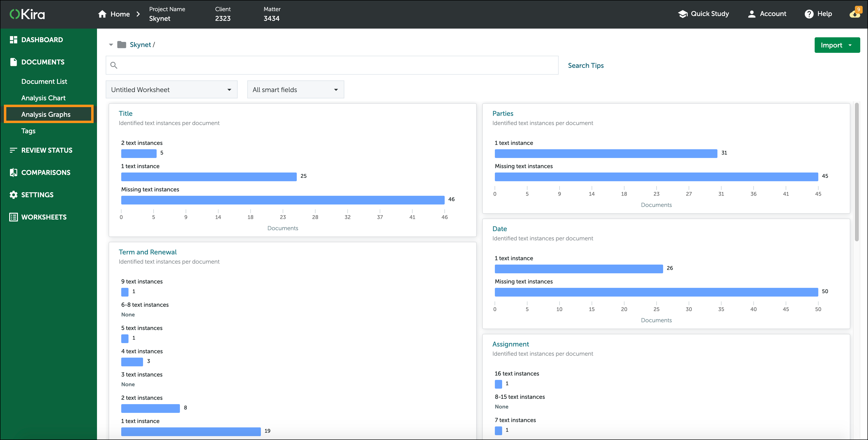Image resolution: width=868 pixels, height=440 pixels.
Task: Click Parties Missing text instances bar (45)
Action: click(656, 177)
